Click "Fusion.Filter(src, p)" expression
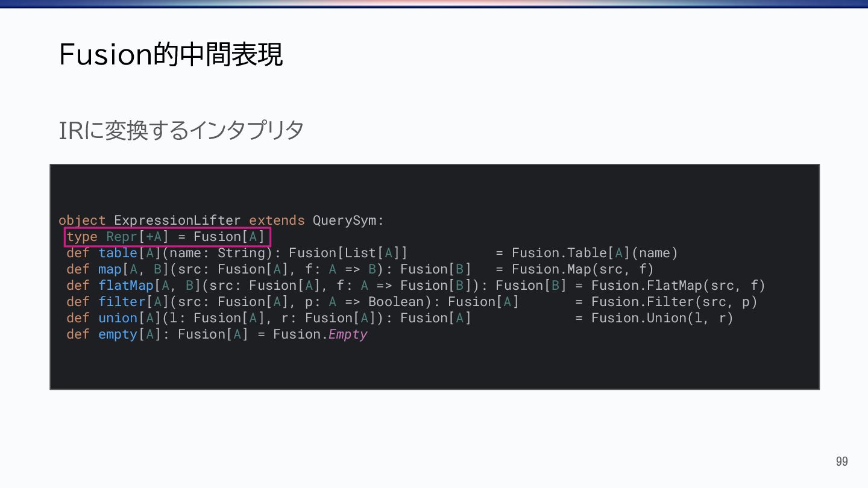868x488 pixels. click(x=674, y=302)
